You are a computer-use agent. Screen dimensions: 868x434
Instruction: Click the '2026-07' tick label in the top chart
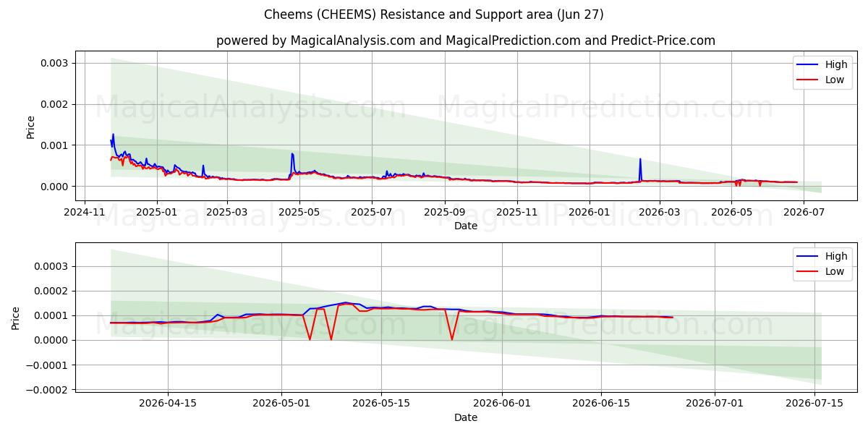click(804, 212)
